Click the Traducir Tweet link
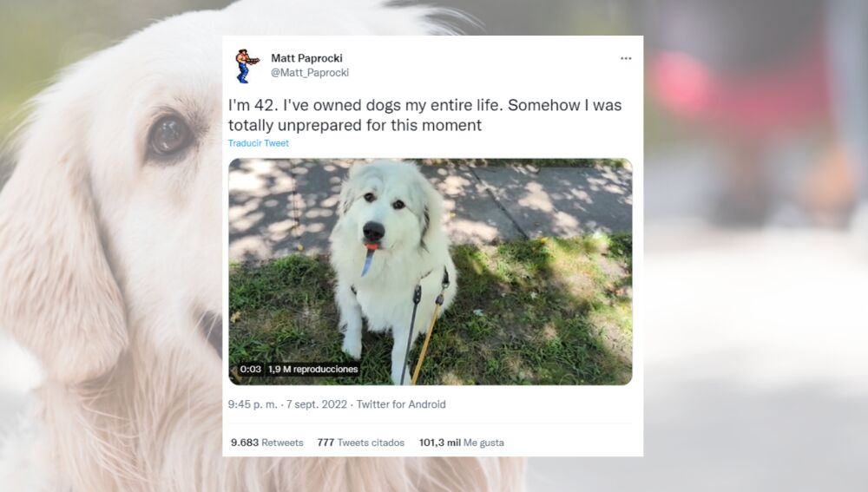 pyautogui.click(x=259, y=143)
